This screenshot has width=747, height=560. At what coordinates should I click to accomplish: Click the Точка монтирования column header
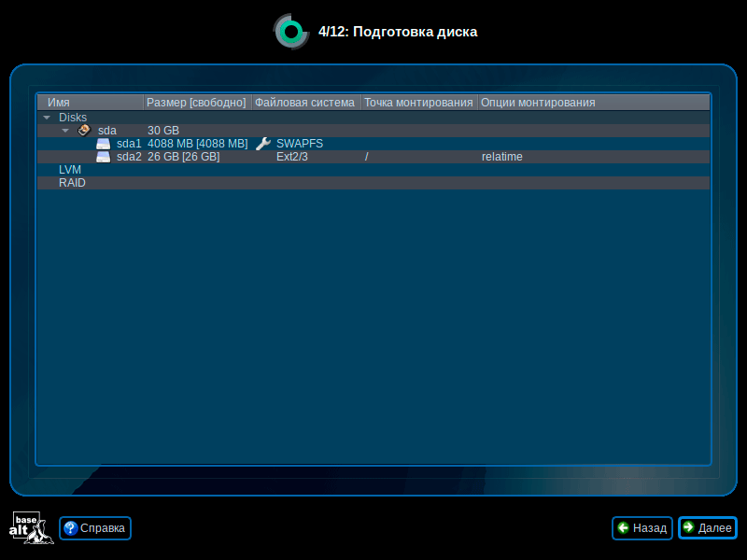418,103
